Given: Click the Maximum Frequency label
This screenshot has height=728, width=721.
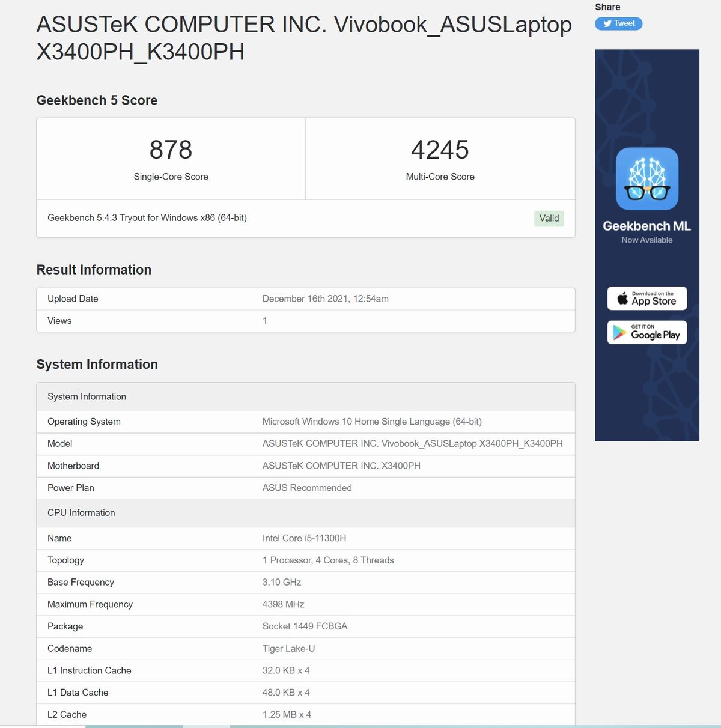Looking at the screenshot, I should (90, 604).
